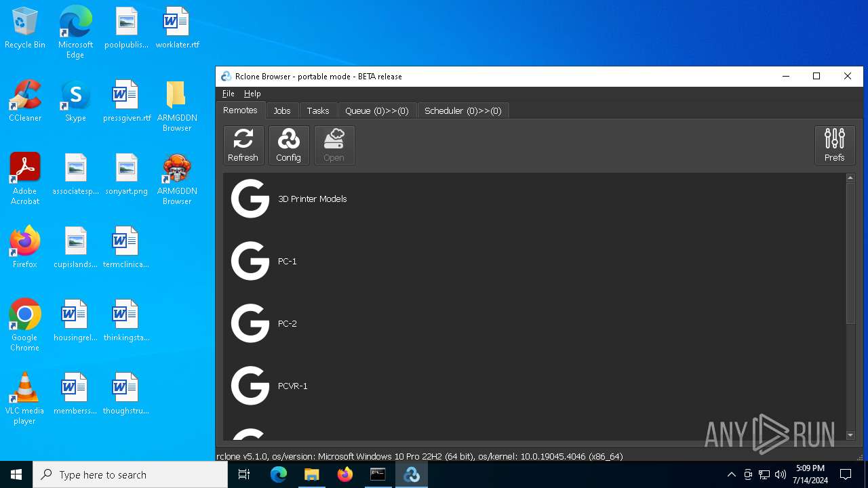Select the ARMGDDN Browser folder icon
This screenshot has height=488, width=868.
click(177, 106)
